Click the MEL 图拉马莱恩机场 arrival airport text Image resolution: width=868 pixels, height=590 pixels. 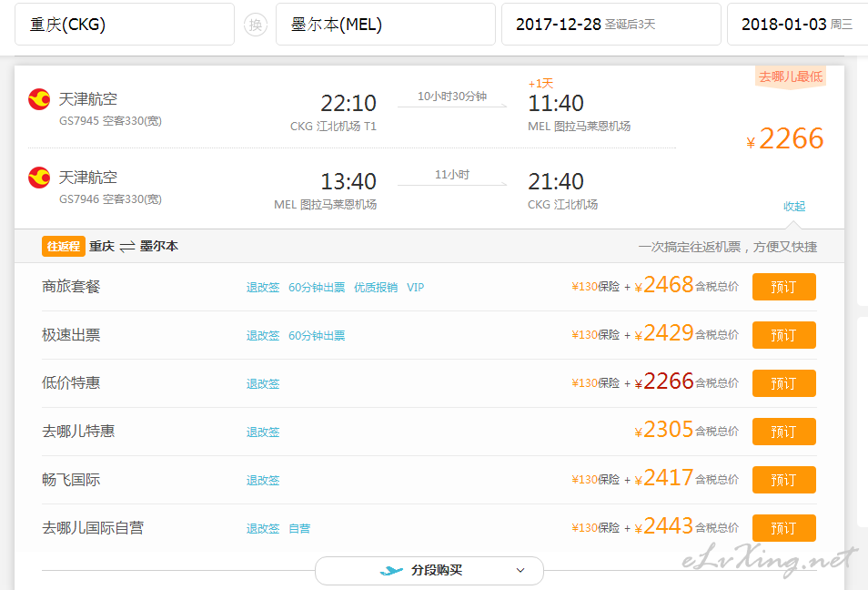[x=579, y=127]
